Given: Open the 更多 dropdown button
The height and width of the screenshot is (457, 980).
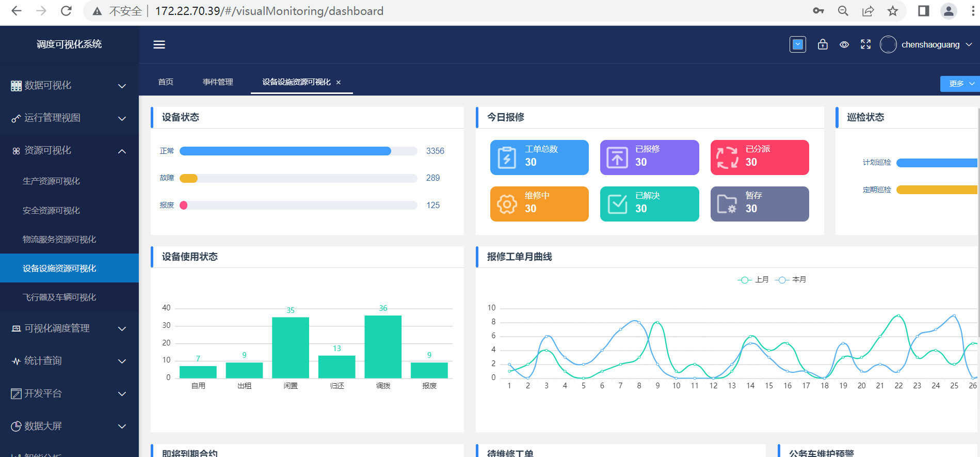Looking at the screenshot, I should (x=960, y=84).
